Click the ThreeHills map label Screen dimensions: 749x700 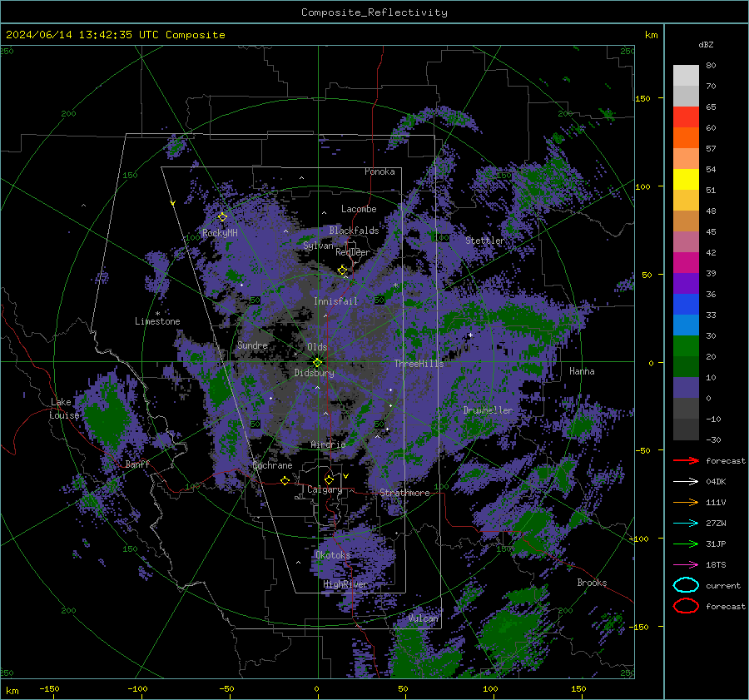(x=419, y=364)
